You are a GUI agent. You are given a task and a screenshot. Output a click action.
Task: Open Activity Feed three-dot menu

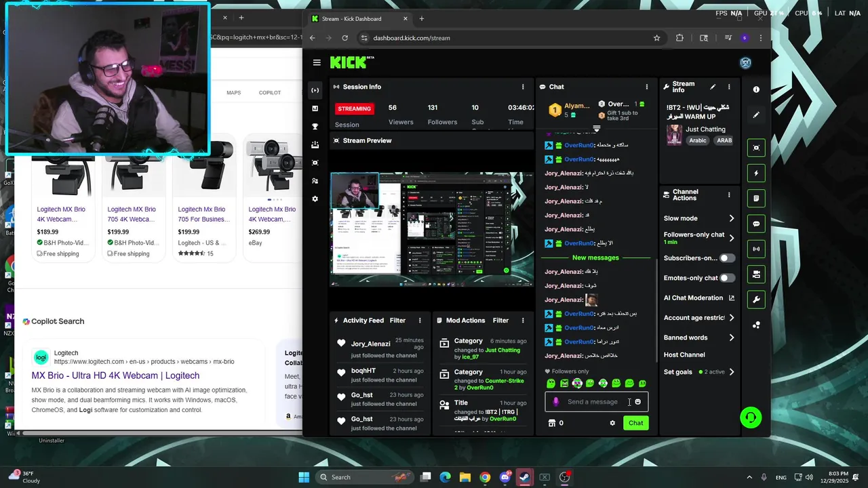point(420,321)
